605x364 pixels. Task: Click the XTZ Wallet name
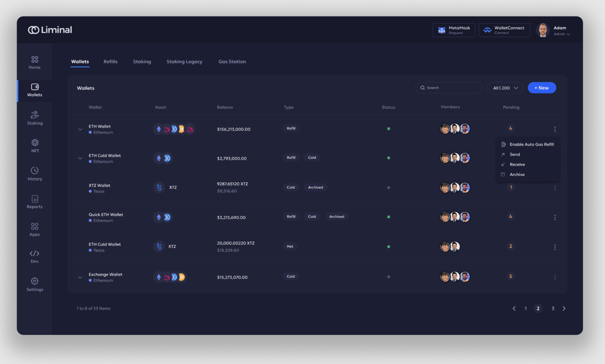pos(99,186)
